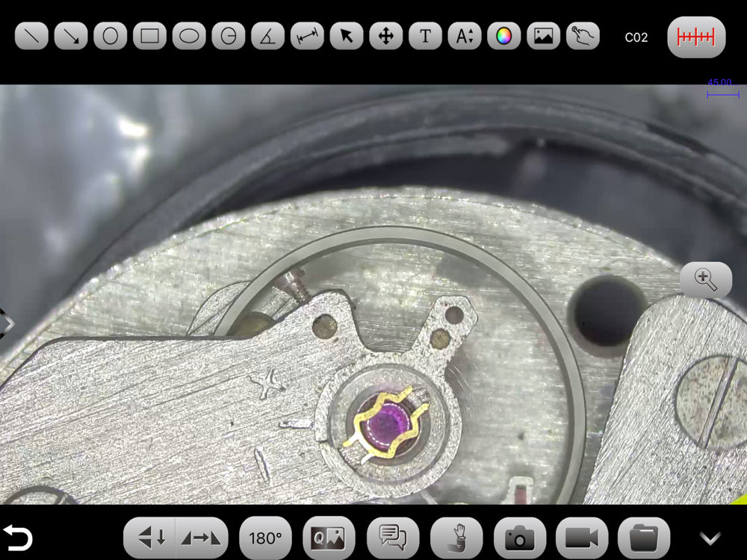Rotate the view 180 degrees

pos(265,538)
